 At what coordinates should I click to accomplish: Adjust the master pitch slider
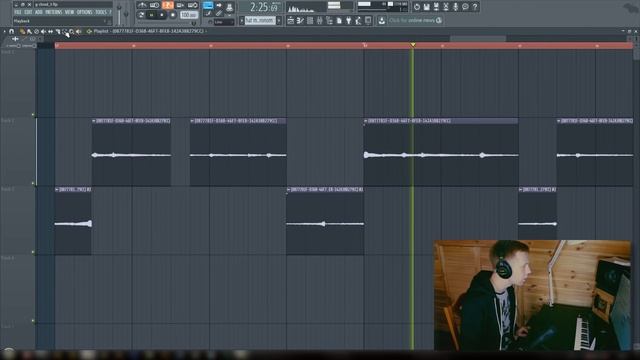pyautogui.click(x=126, y=14)
